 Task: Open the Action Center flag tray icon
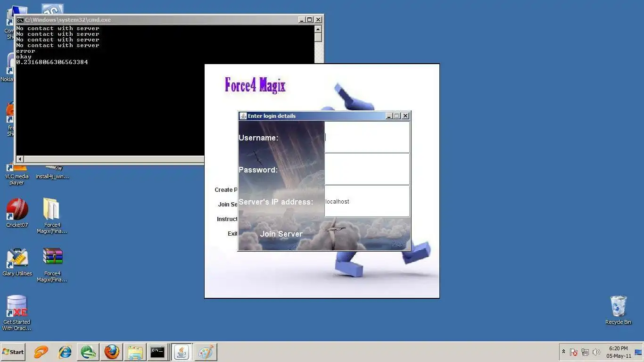[574, 352]
